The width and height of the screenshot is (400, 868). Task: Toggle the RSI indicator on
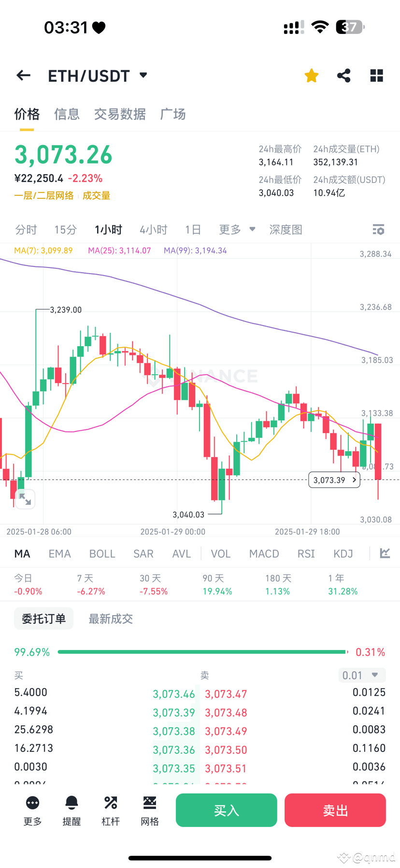pos(306,553)
